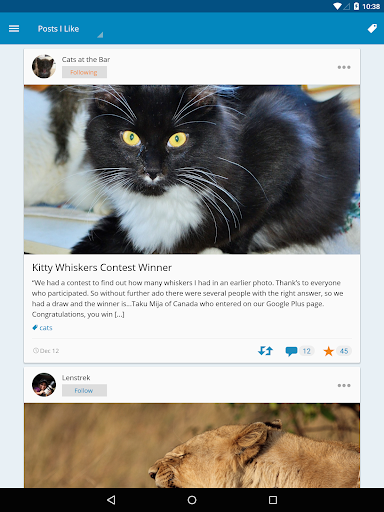Open Cats at the Bar avatar
Image resolution: width=384 pixels, height=512 pixels.
coord(44,66)
